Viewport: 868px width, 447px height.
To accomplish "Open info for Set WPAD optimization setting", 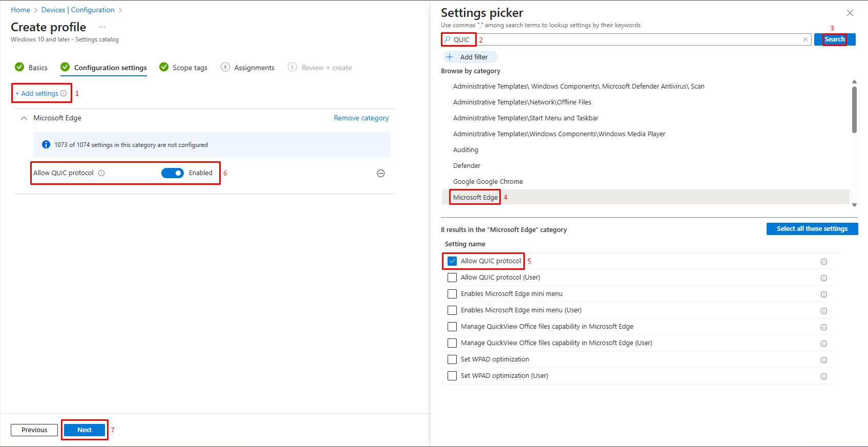I will (823, 360).
